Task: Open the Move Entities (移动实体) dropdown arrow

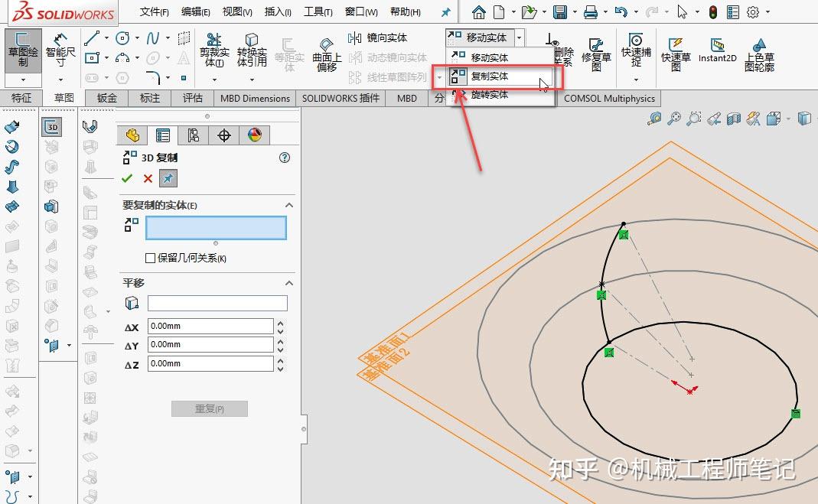Action: click(x=519, y=37)
